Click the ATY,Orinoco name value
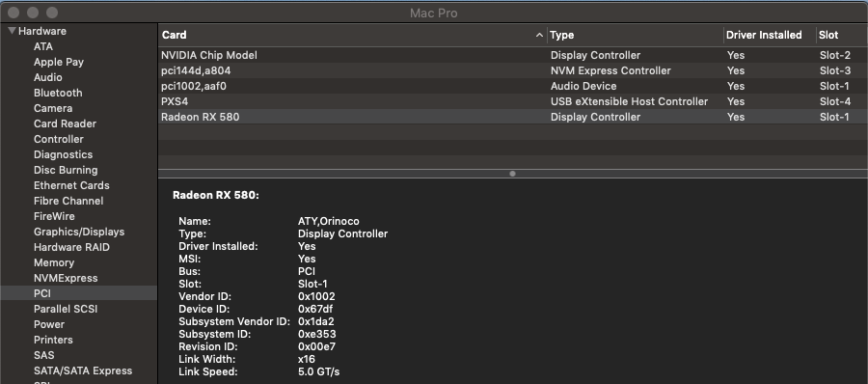 (328, 221)
